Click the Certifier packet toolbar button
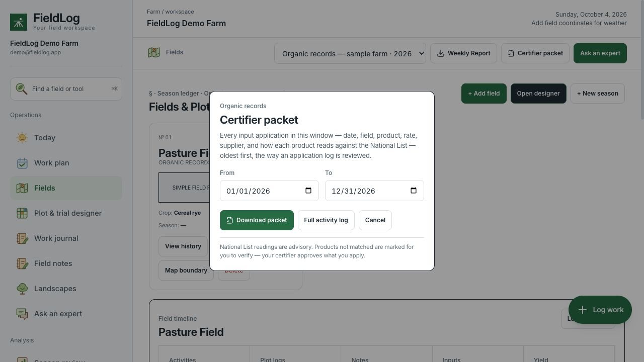Screen dimensions: 644x362 535,53
